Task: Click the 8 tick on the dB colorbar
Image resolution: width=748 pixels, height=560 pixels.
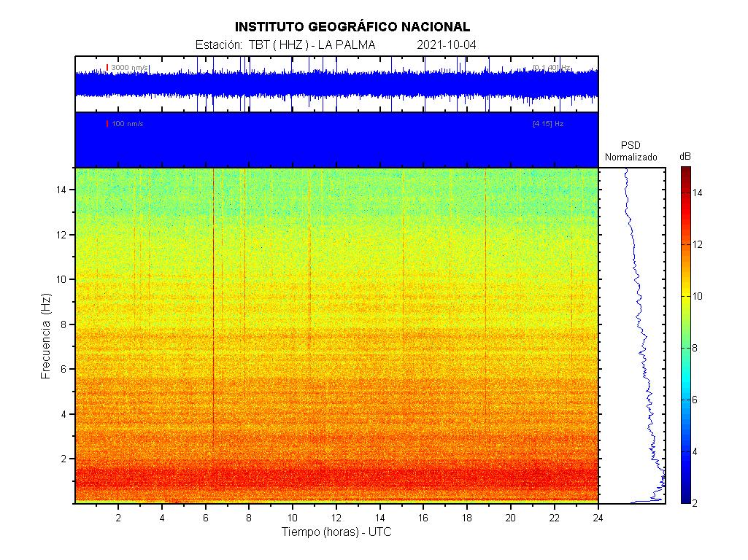Action: point(695,348)
